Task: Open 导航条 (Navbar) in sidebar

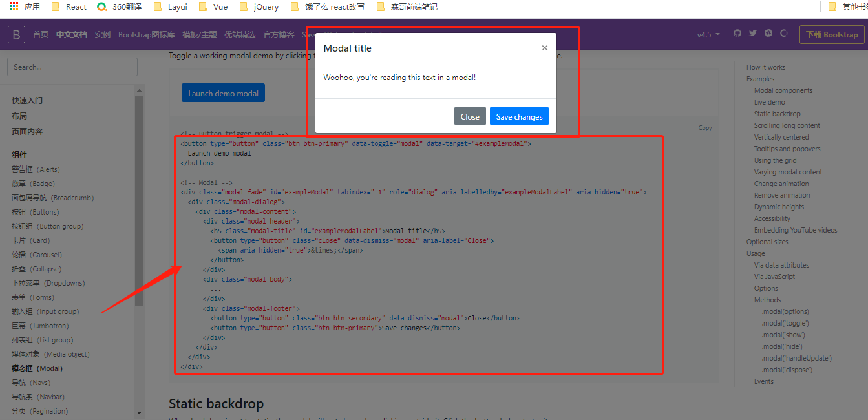Action: click(38, 397)
